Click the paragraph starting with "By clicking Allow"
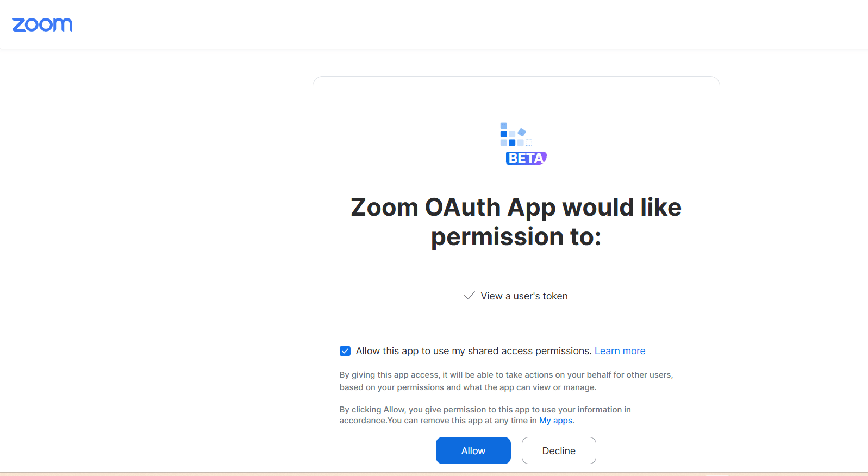This screenshot has height=476, width=868. click(x=485, y=415)
